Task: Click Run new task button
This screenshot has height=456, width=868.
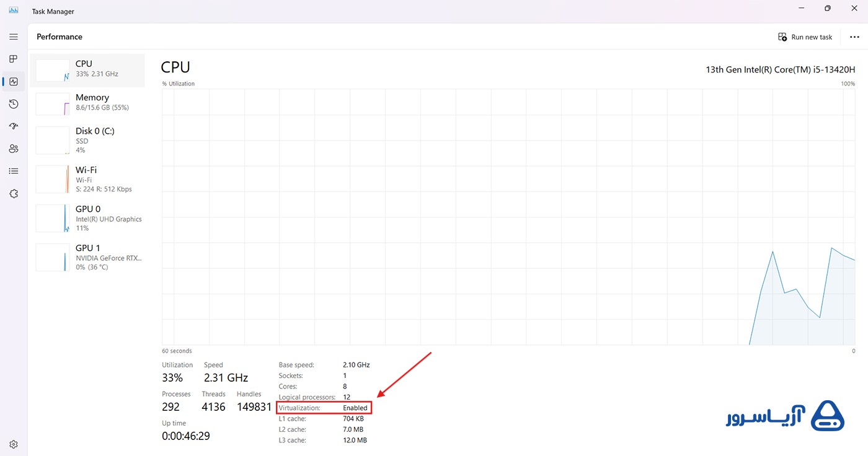Action: (805, 37)
